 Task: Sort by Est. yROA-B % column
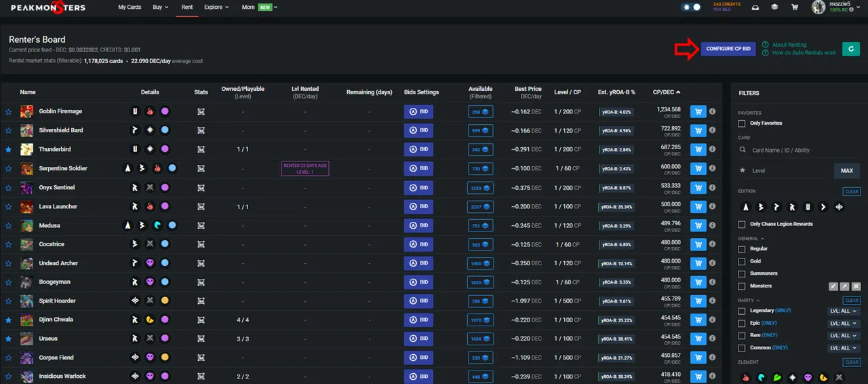616,92
